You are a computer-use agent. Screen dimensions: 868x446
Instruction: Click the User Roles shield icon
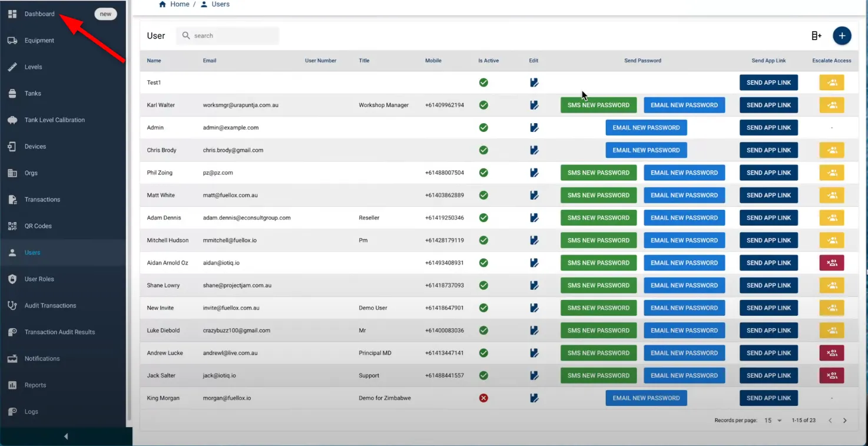coord(12,279)
